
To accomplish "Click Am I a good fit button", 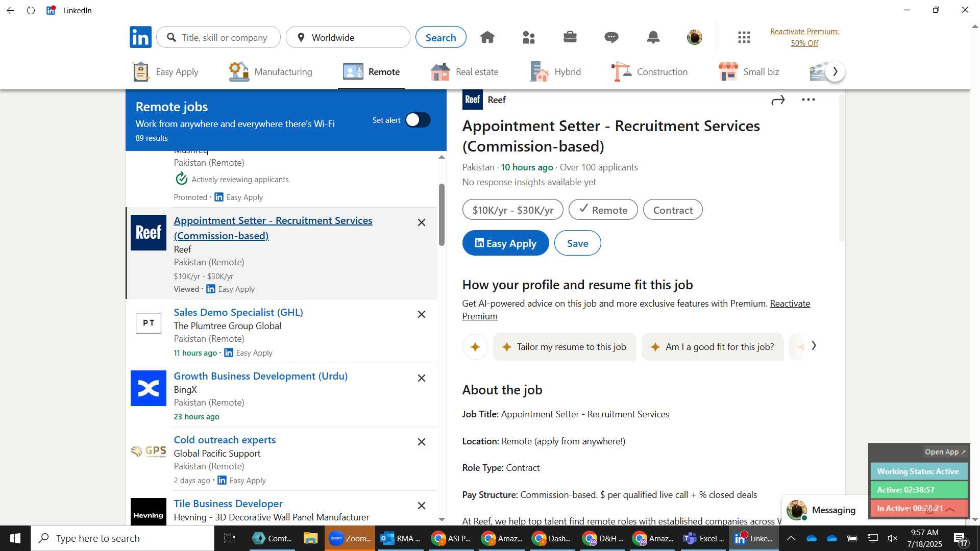I will pyautogui.click(x=713, y=347).
